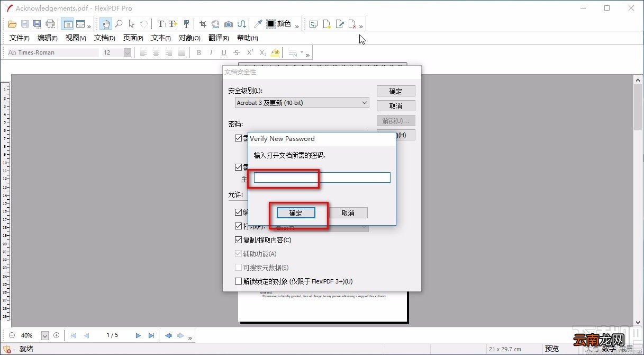Click 确定 in the 文档安全性 dialog
Screen dimensions: 644x355
click(396, 91)
